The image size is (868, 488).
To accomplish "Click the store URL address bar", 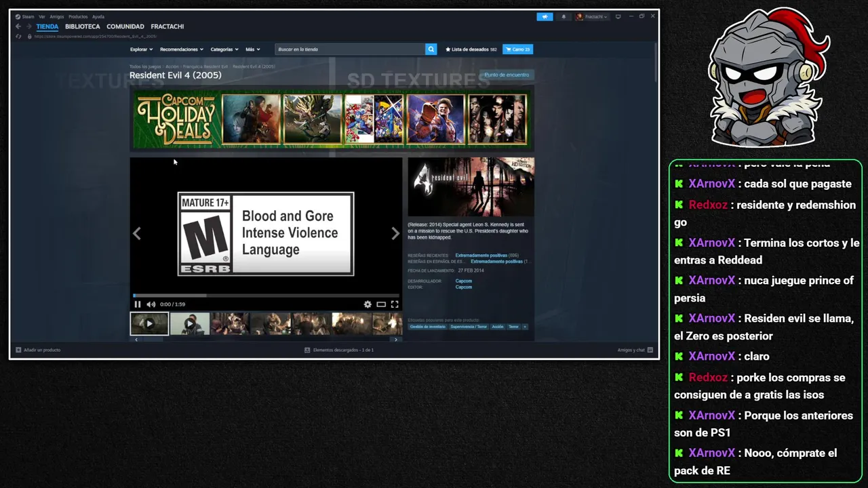I will [x=96, y=37].
